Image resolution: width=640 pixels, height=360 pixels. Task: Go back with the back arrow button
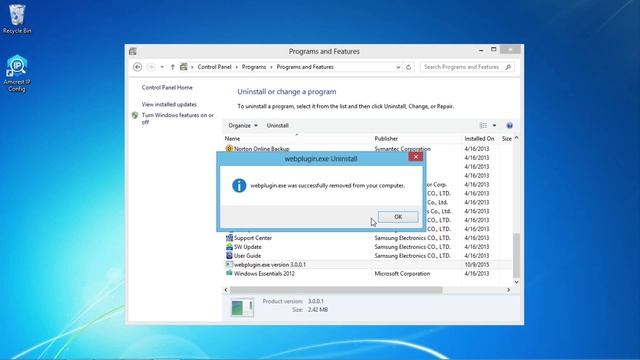tap(138, 67)
